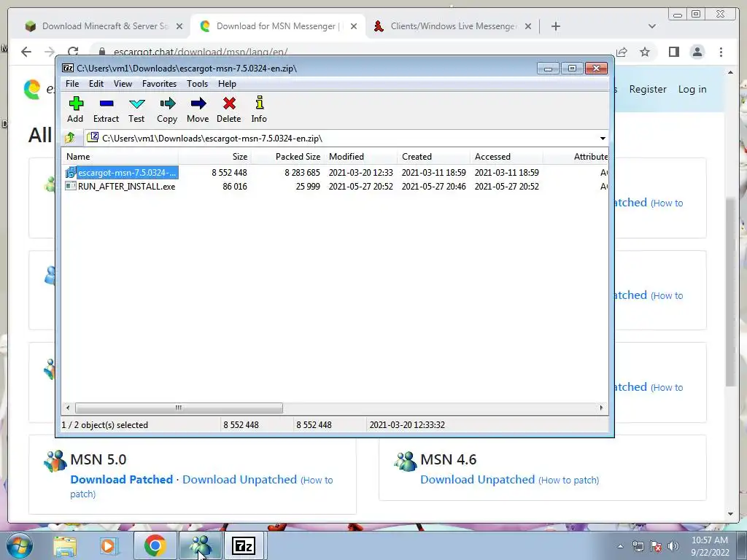Click packed size 25 999 cell

pyautogui.click(x=307, y=186)
